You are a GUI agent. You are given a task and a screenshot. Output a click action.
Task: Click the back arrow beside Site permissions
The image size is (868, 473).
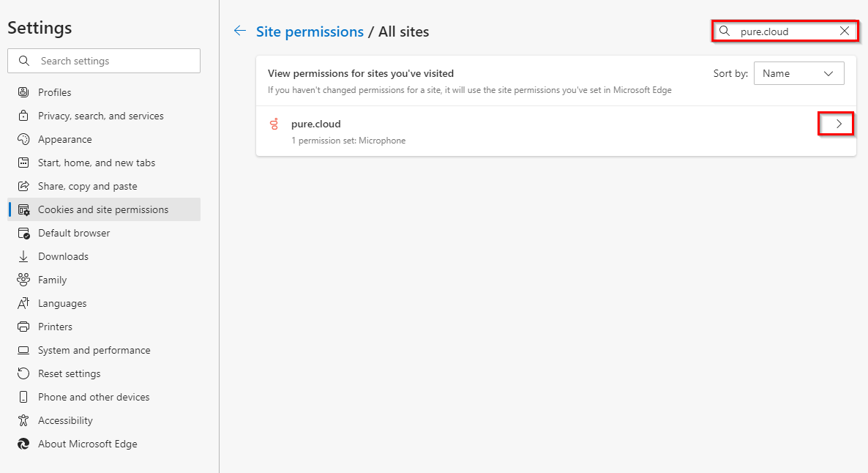click(x=239, y=31)
